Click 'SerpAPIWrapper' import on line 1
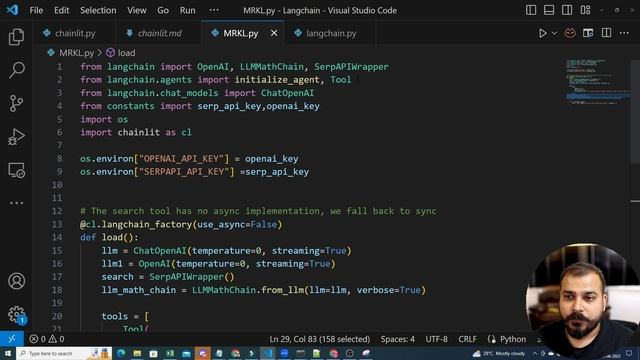This screenshot has width=640, height=360. point(351,67)
